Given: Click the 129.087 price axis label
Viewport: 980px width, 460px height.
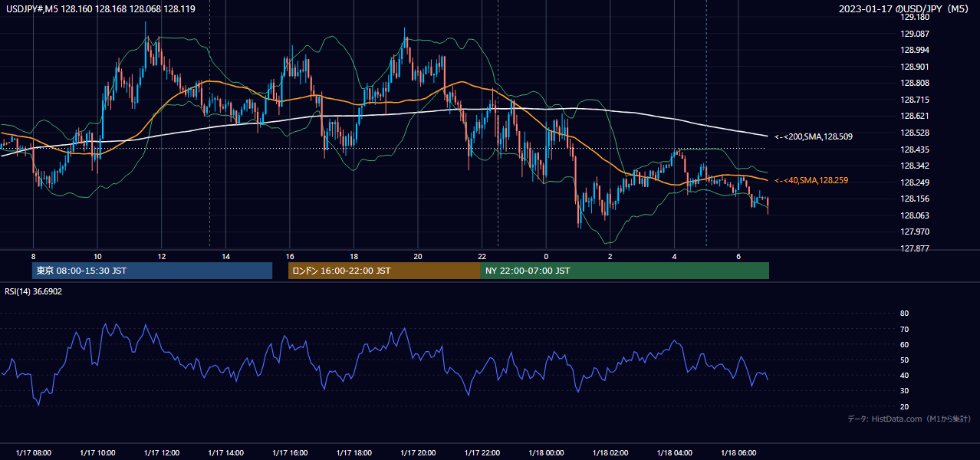Looking at the screenshot, I should point(915,34).
